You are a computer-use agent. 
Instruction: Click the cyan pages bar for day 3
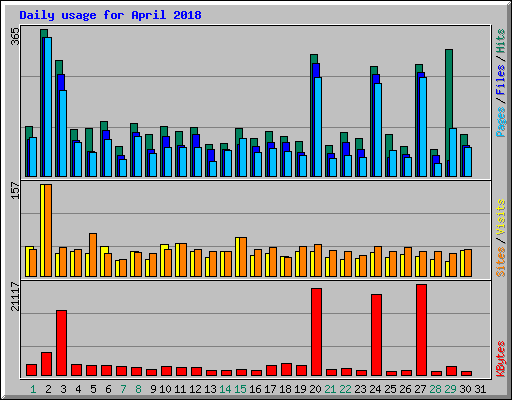click(x=63, y=133)
